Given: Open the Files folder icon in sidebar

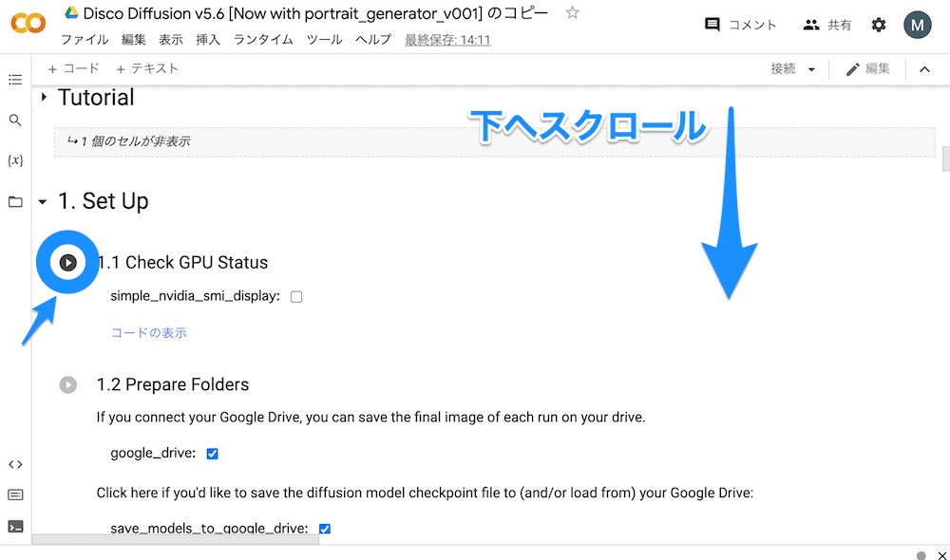Looking at the screenshot, I should click(x=15, y=201).
